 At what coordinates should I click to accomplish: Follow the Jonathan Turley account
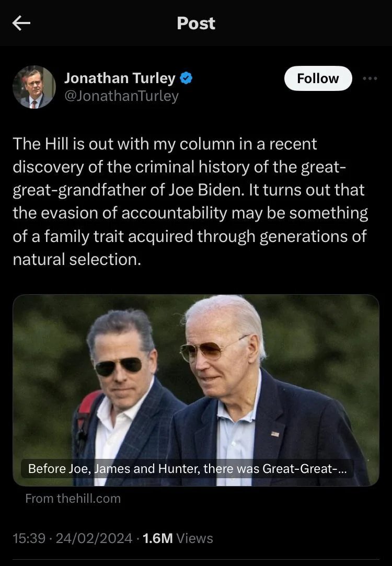point(318,78)
